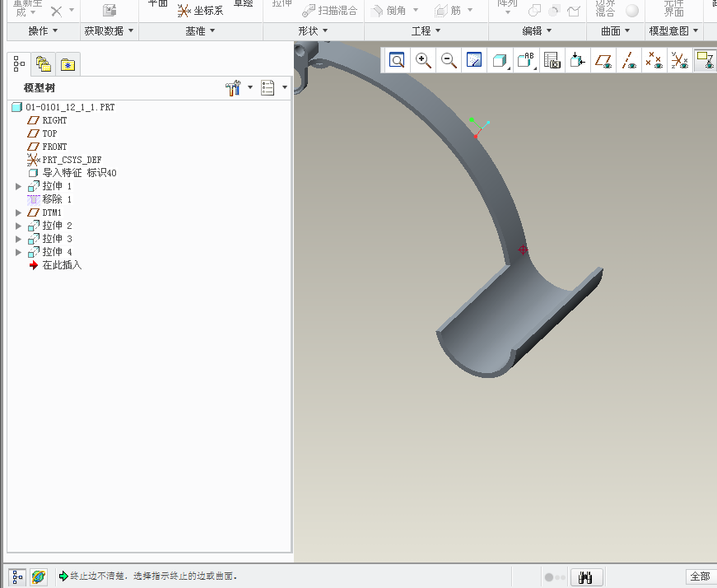Image resolution: width=717 pixels, height=588 pixels.
Task: Open dropdown arrow beside show list icon
Action: [x=285, y=87]
